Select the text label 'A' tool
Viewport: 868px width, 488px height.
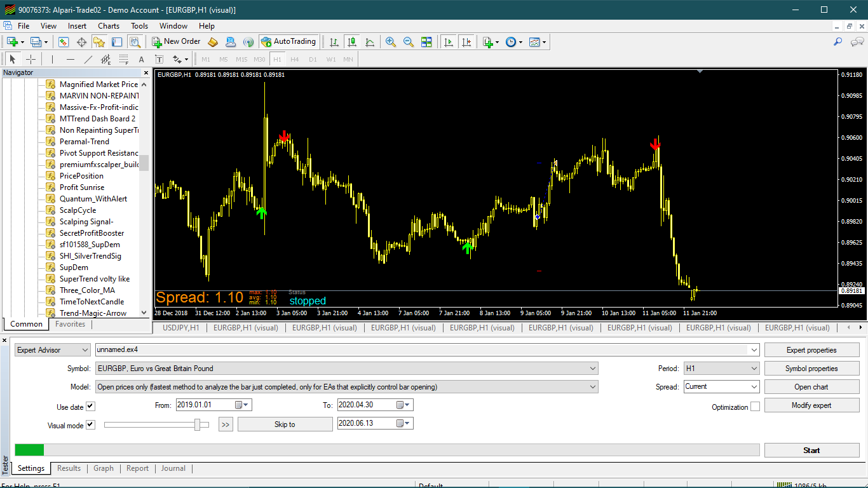142,59
